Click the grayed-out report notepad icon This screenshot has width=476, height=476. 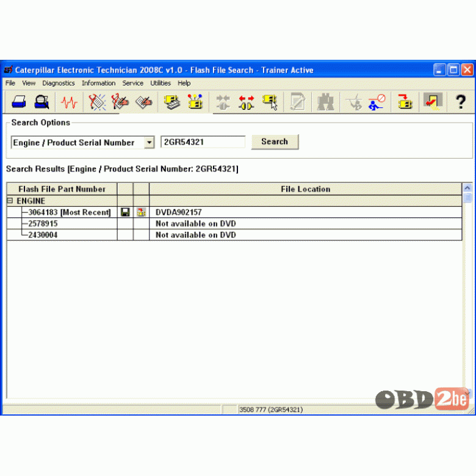coord(298,102)
